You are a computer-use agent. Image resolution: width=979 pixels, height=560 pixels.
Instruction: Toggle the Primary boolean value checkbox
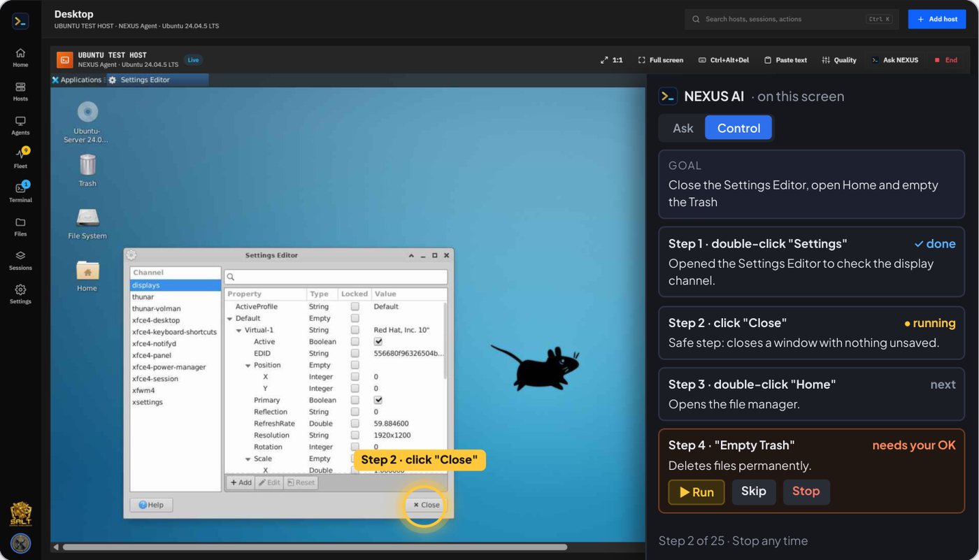click(378, 400)
